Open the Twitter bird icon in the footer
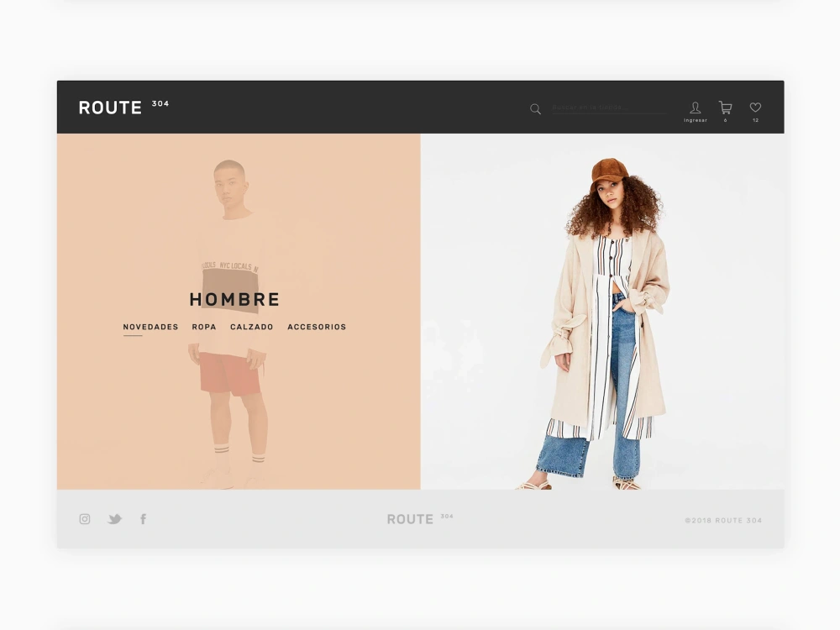840x630 pixels. [114, 518]
